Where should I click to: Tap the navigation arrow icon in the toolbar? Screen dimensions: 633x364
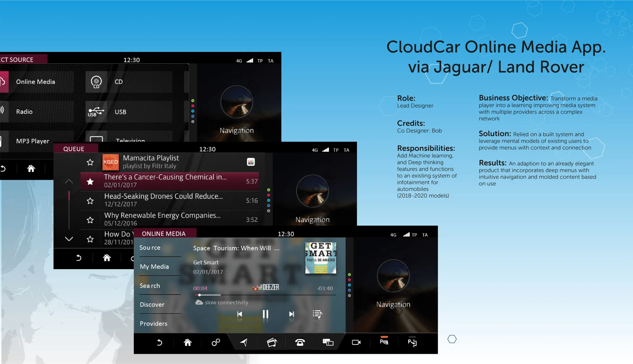point(244,342)
